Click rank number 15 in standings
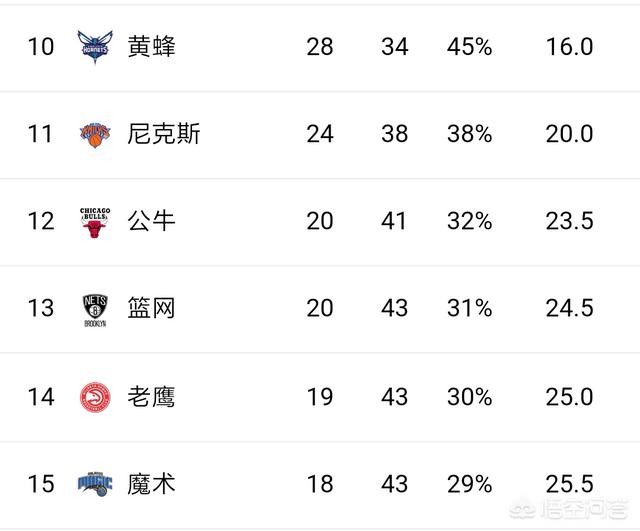640x531 pixels. click(x=40, y=485)
